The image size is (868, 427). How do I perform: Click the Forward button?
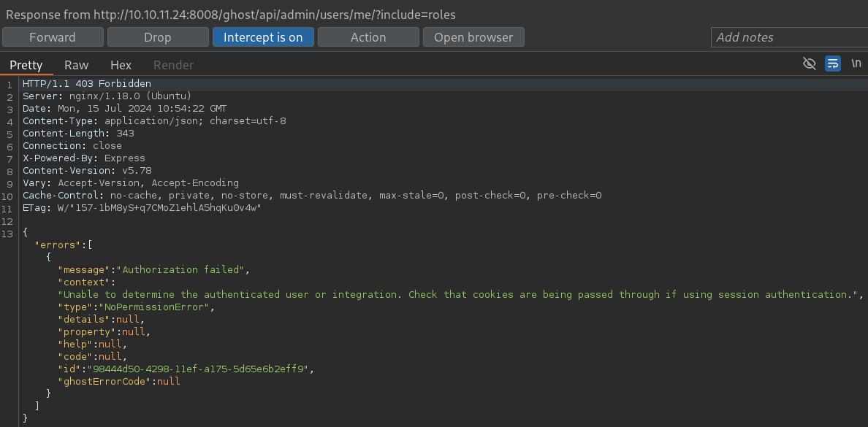point(53,37)
